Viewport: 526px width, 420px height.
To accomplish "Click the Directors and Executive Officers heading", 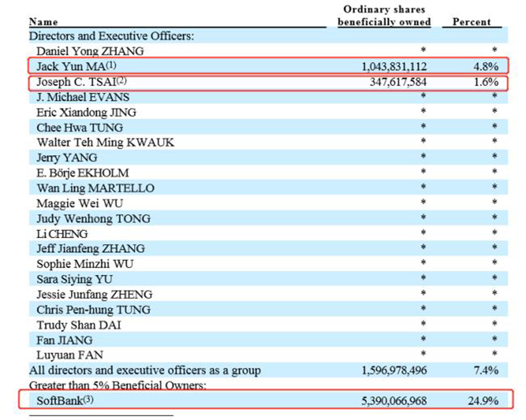I will click(111, 36).
